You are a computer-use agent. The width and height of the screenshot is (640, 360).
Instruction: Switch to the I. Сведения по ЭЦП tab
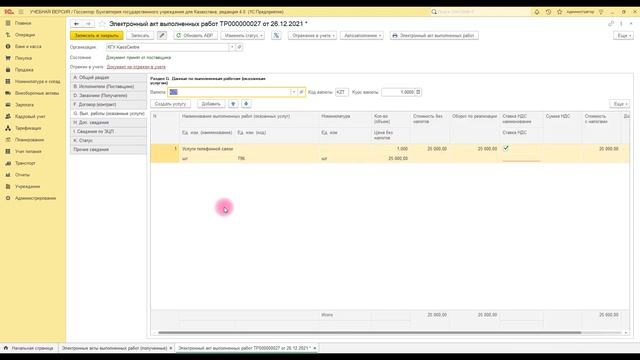point(109,131)
